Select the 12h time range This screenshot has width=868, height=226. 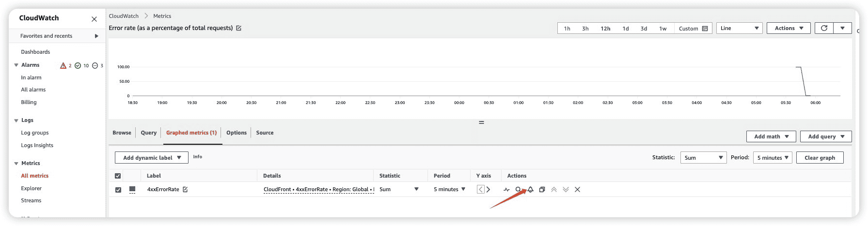click(x=605, y=29)
